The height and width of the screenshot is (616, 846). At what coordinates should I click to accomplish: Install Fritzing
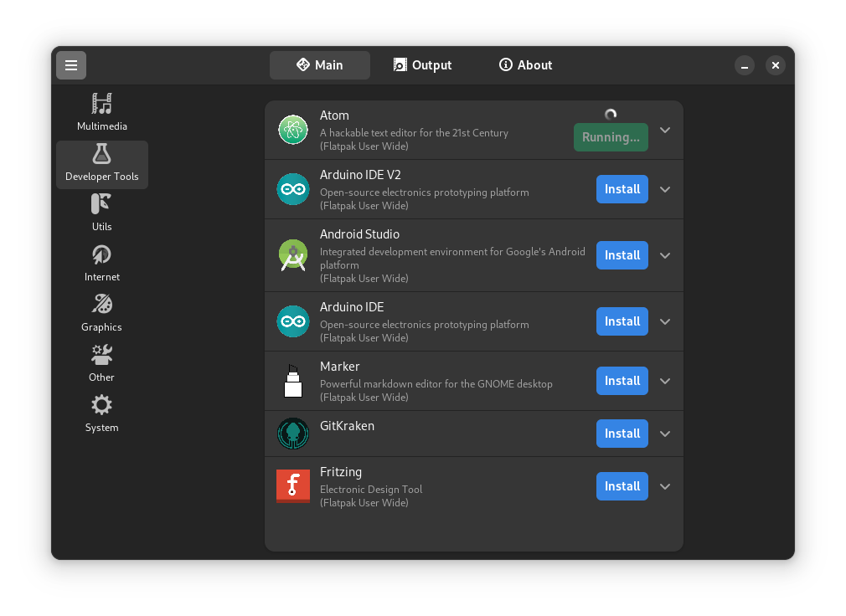pyautogui.click(x=622, y=486)
